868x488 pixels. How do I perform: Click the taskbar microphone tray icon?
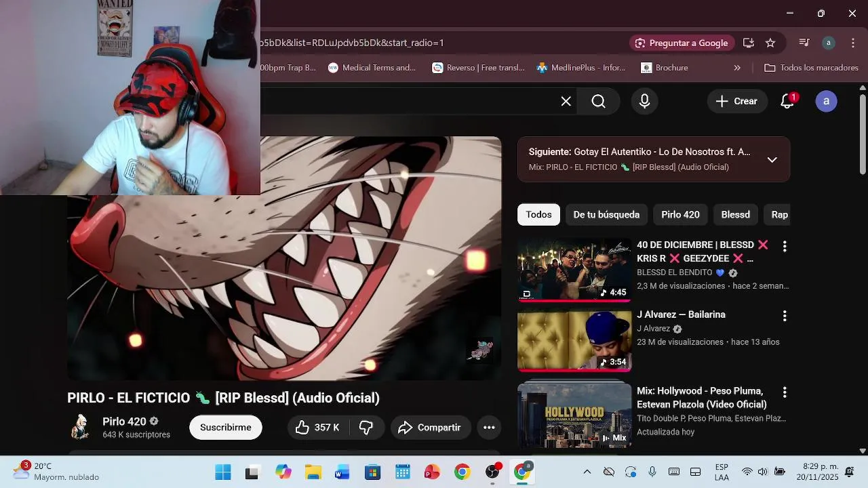point(652,472)
